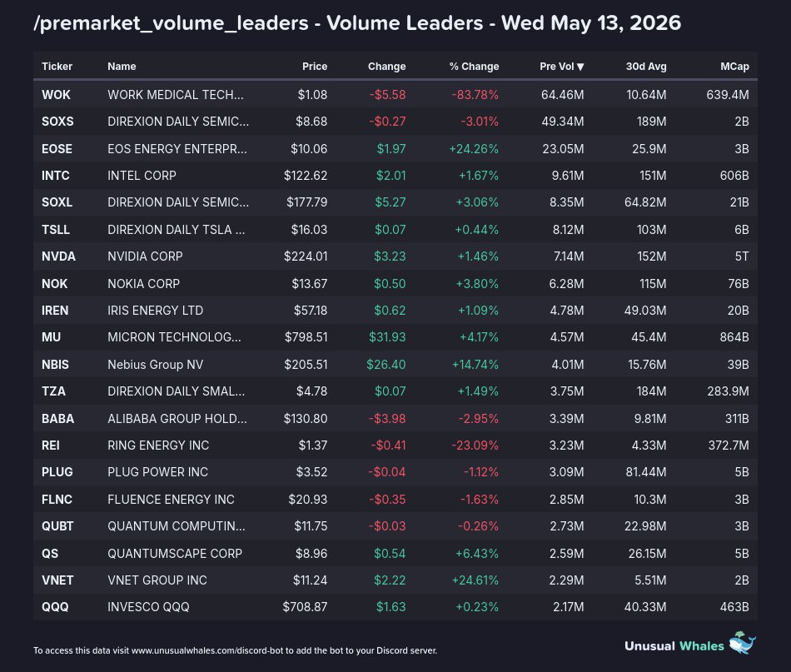
Task: Click the INVESCO QQQ name
Action: 148,607
